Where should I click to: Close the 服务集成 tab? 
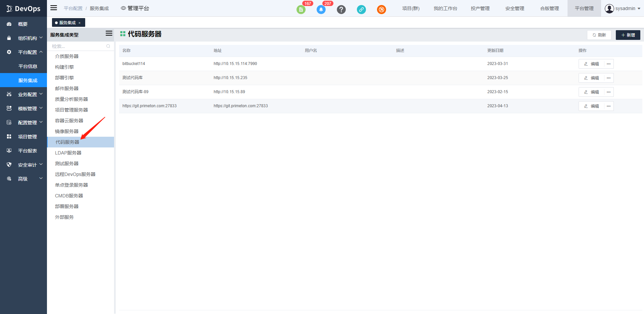point(79,23)
